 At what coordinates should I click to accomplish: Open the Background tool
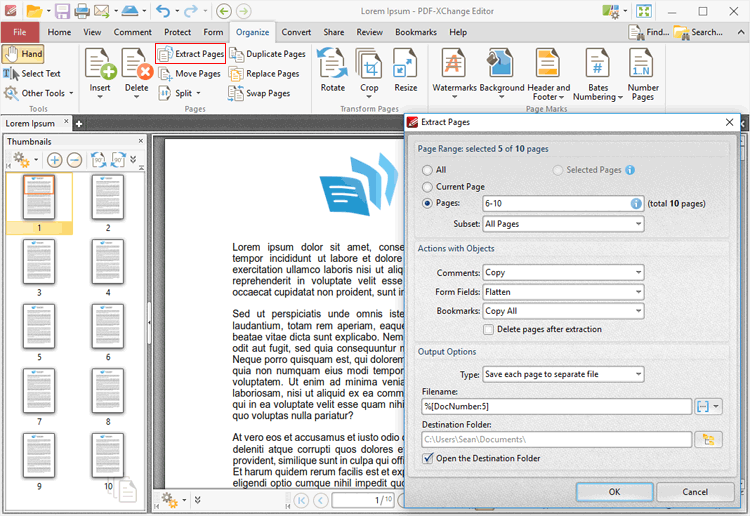[502, 72]
